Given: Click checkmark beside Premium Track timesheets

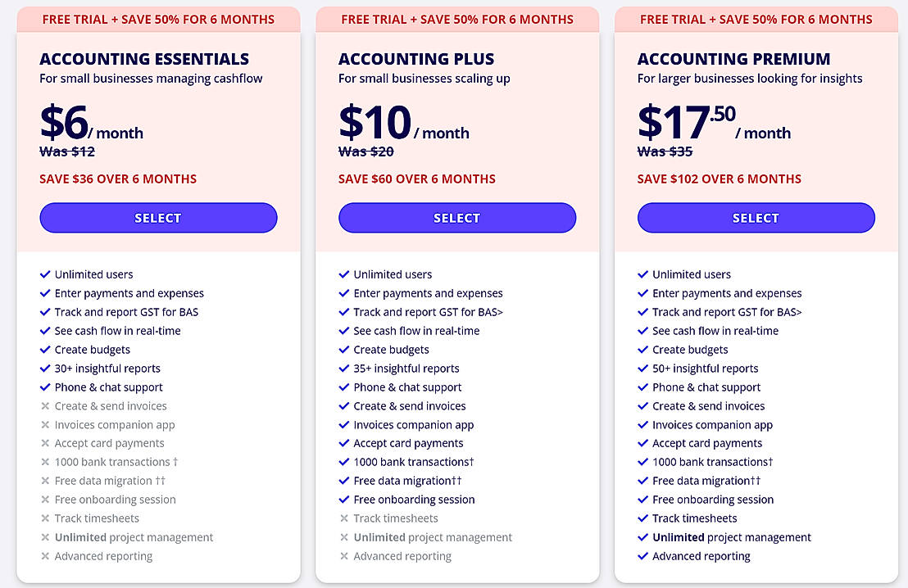Looking at the screenshot, I should point(643,518).
